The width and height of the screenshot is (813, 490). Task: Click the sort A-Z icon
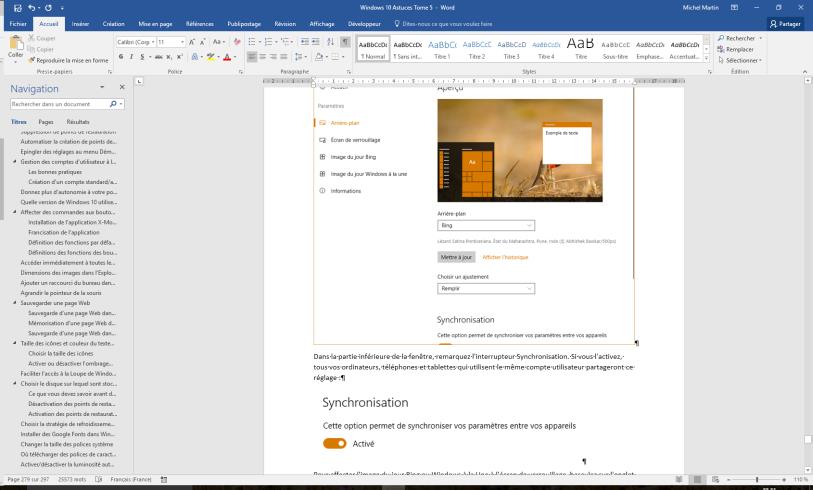tap(331, 42)
